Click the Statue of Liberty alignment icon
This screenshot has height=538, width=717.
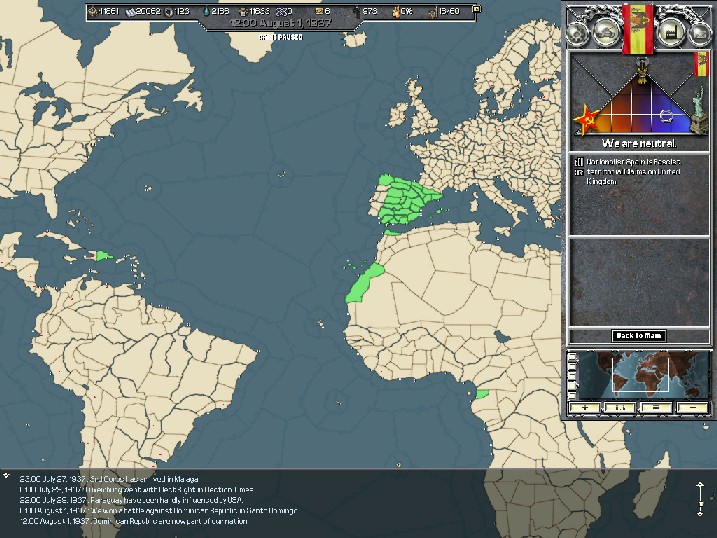698,110
